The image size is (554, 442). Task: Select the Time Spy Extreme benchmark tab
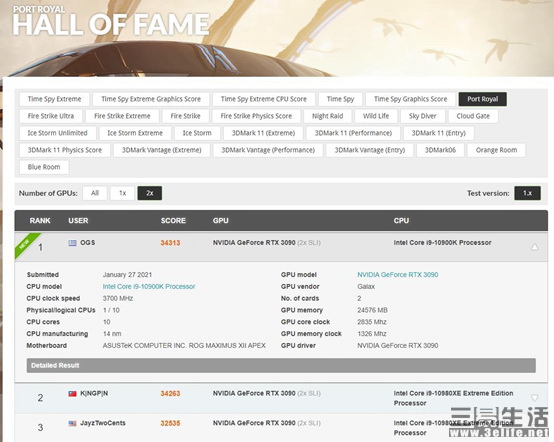54,99
